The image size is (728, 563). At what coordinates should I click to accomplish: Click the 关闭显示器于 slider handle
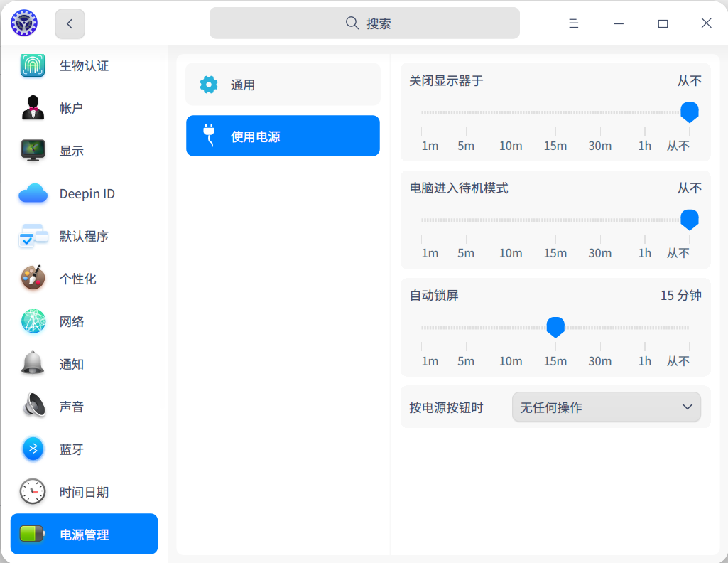689,112
